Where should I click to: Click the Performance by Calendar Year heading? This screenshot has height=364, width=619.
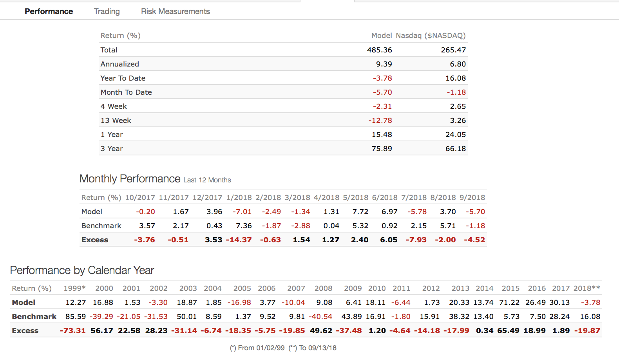pos(82,270)
